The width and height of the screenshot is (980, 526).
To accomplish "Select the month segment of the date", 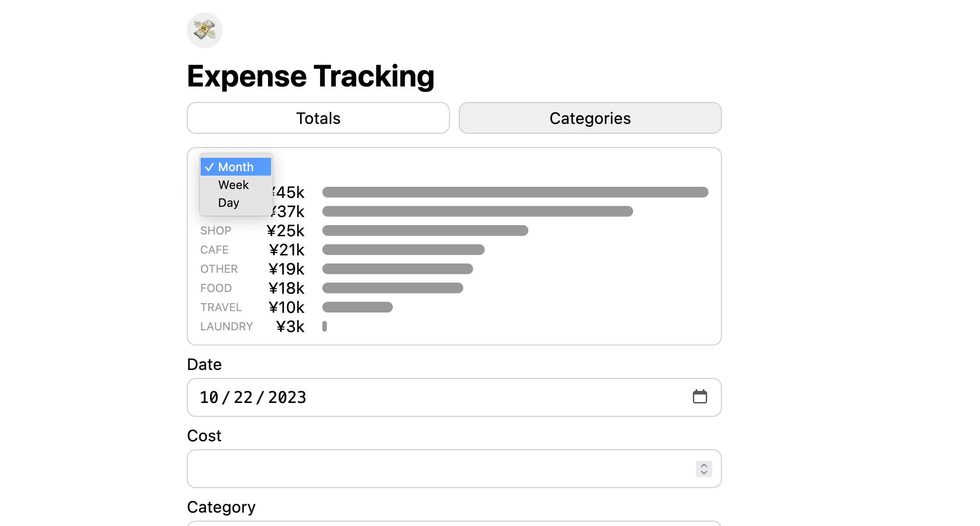I will point(209,397).
